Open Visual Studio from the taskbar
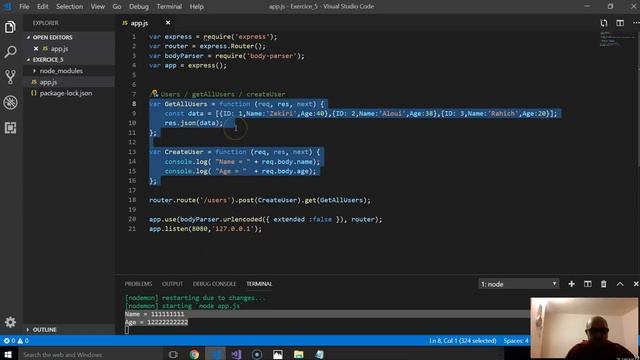 [236, 354]
